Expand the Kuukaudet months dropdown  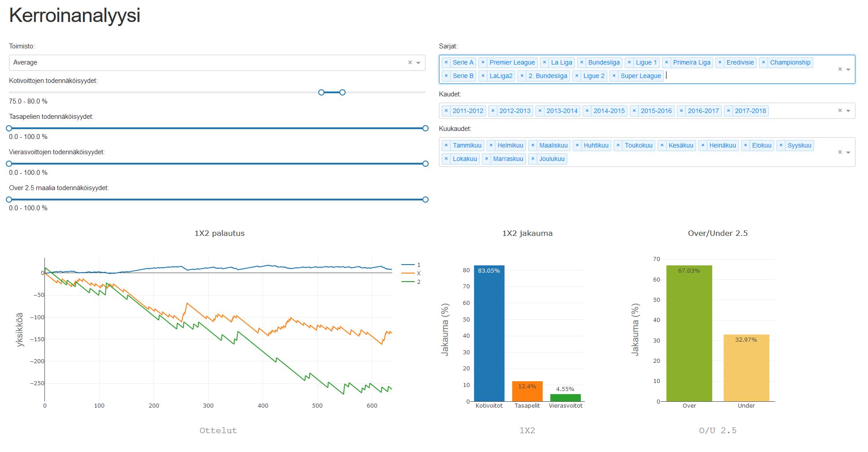coord(848,152)
